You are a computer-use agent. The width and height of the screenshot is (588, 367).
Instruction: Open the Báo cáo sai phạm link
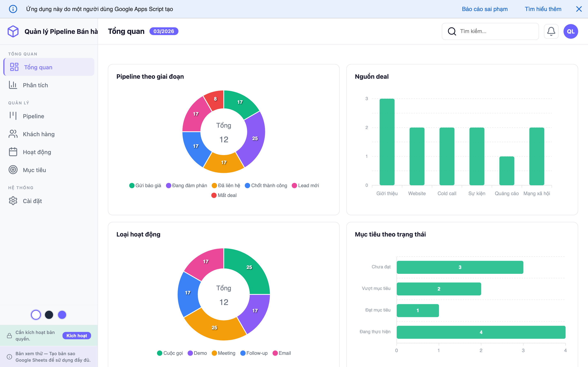point(484,9)
